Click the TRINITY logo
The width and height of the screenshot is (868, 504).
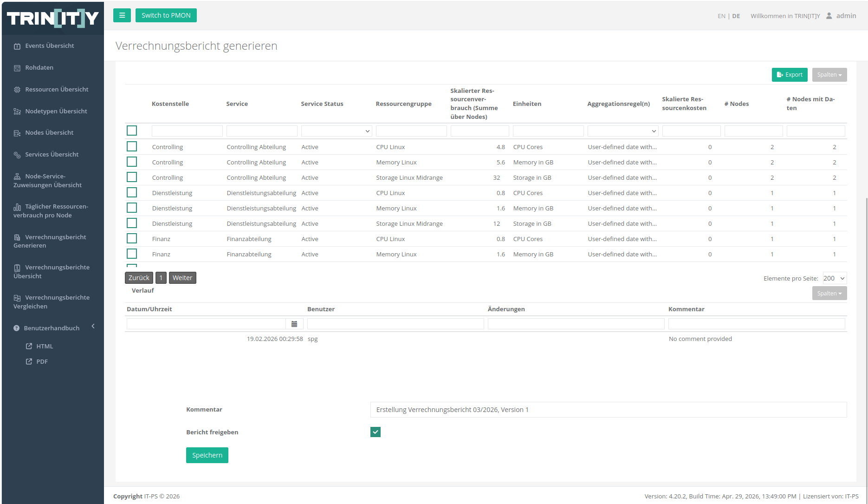tap(53, 18)
